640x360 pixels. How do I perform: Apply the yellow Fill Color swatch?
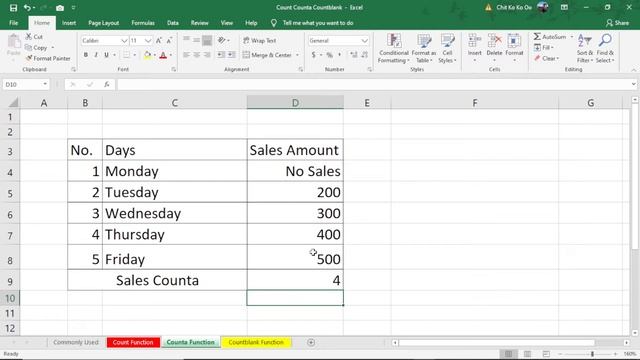(147, 55)
